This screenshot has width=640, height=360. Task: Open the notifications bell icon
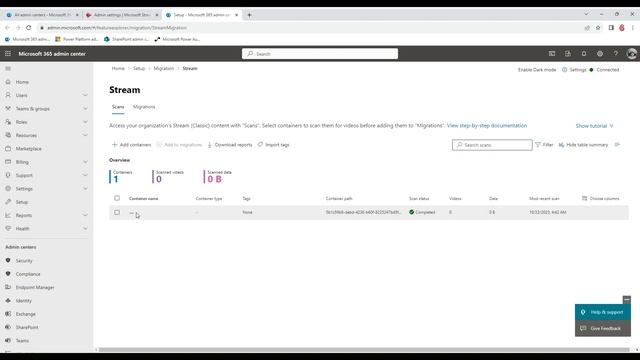pos(584,53)
